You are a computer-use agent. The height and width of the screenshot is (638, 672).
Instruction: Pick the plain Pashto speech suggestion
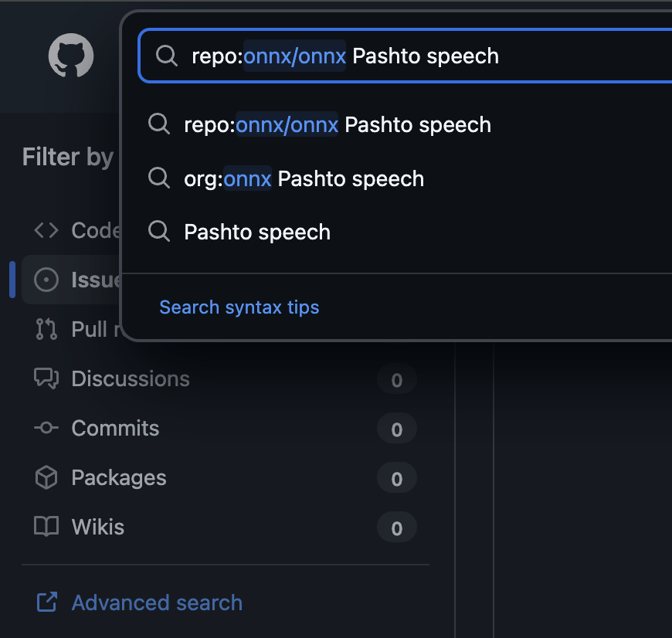(257, 232)
